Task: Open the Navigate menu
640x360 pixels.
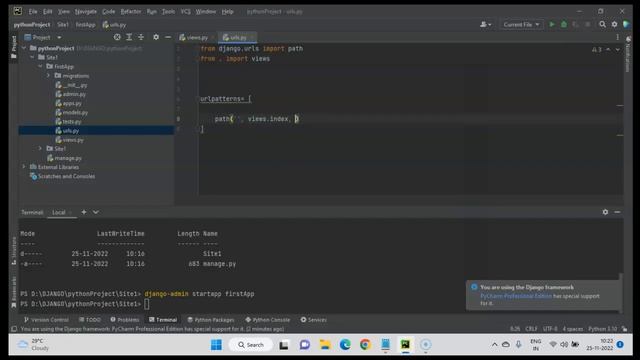Action: click(x=86, y=11)
